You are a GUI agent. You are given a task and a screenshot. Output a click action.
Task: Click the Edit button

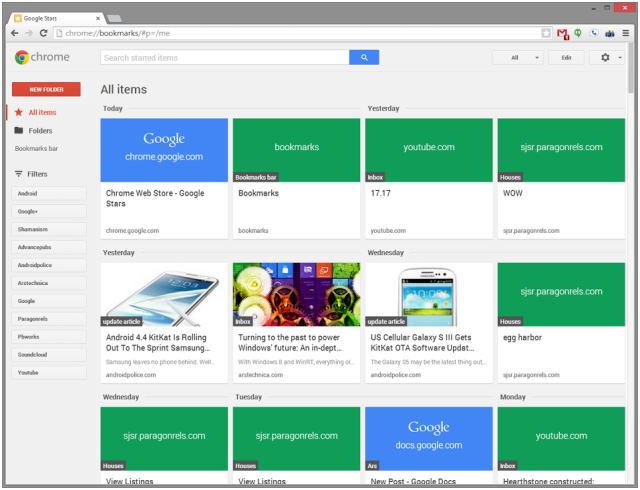coord(566,58)
